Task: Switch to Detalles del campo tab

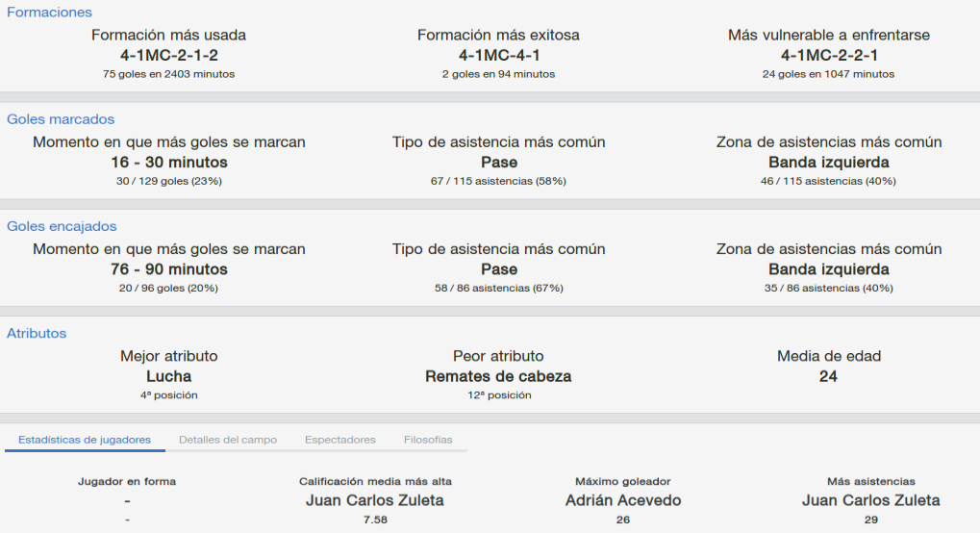Action: 228,440
